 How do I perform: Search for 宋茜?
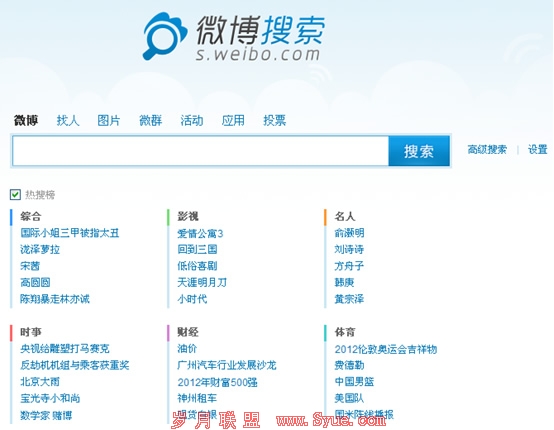click(30, 266)
